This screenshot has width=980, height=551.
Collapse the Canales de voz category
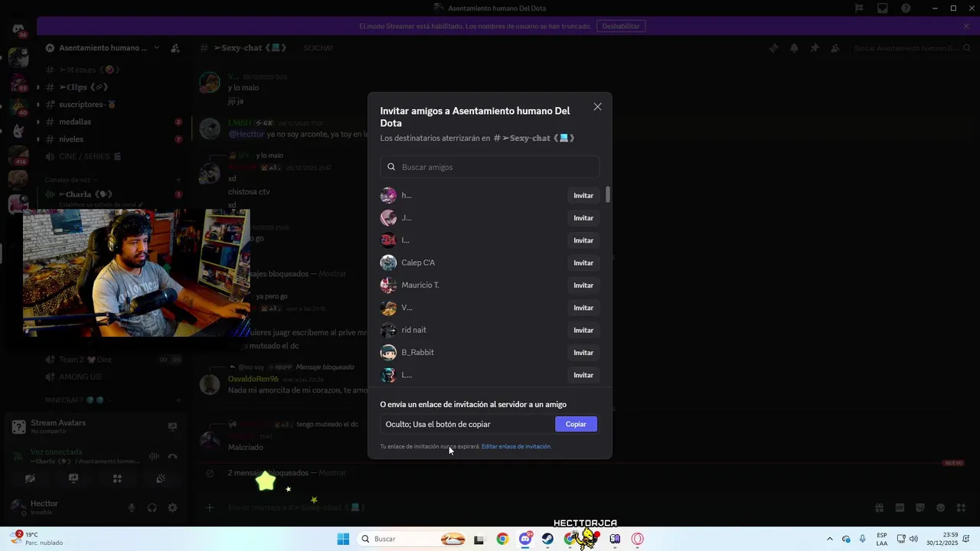pyautogui.click(x=70, y=180)
